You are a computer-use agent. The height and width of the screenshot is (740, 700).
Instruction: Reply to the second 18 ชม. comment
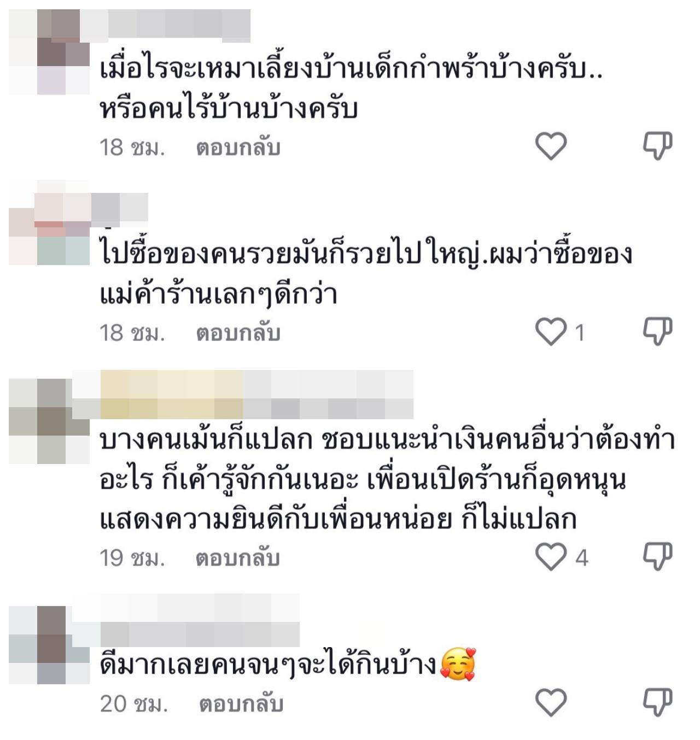[238, 333]
